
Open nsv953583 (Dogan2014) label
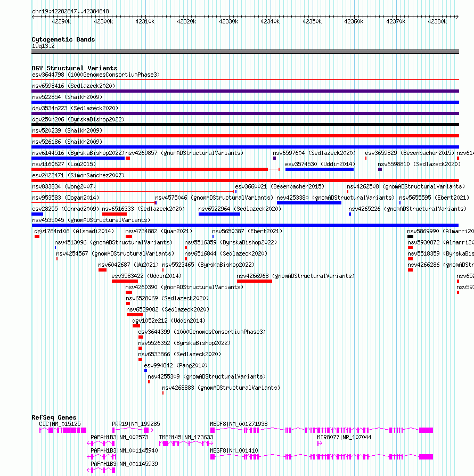(66, 198)
